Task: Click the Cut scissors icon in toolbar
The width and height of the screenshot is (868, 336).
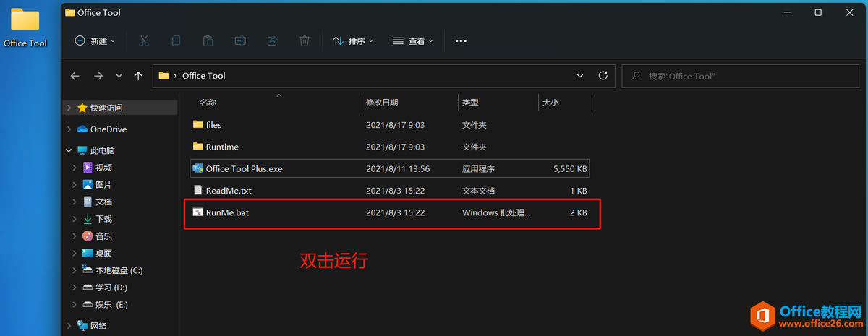Action: click(143, 41)
